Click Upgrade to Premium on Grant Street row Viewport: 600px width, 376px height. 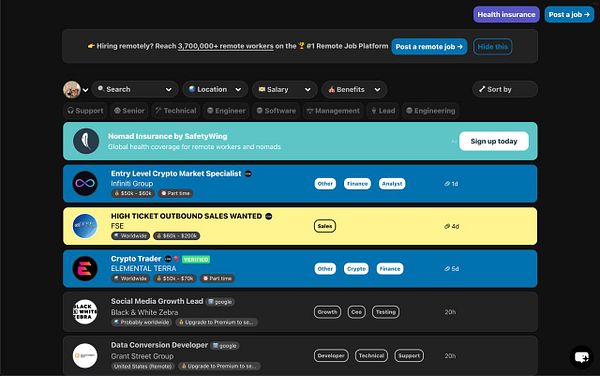pos(219,366)
